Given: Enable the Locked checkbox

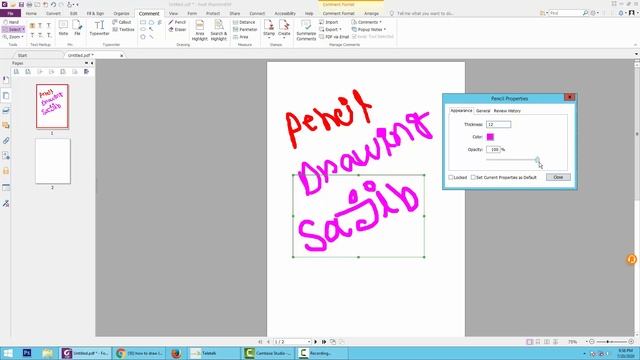Looking at the screenshot, I should coord(451,178).
